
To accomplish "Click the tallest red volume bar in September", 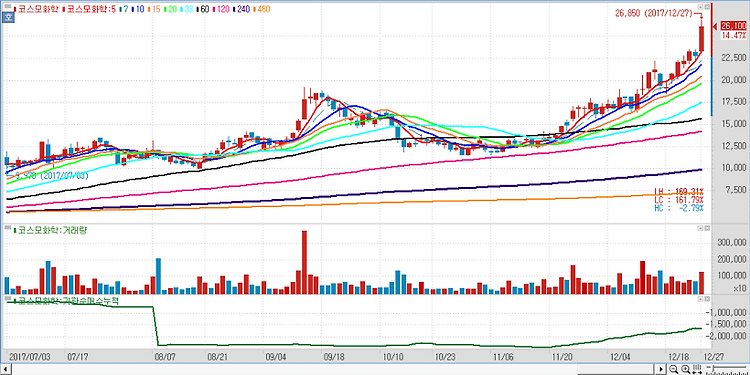I will pyautogui.click(x=304, y=262).
